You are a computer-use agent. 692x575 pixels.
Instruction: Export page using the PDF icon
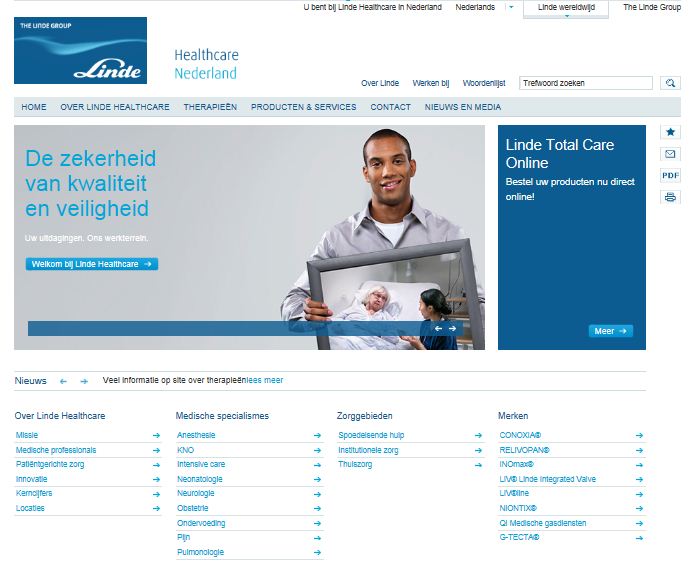[x=670, y=175]
